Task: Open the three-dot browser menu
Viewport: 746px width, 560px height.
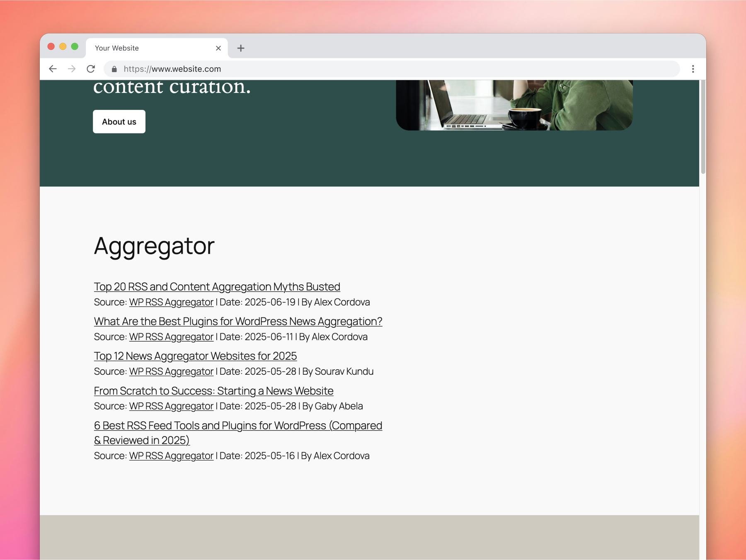Action: pos(693,69)
